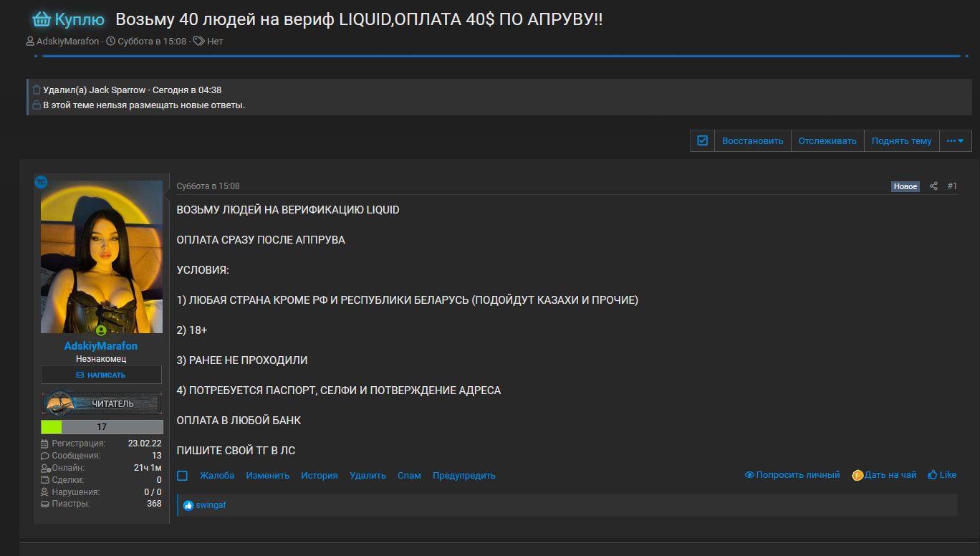Click the Жалоба link

click(217, 476)
